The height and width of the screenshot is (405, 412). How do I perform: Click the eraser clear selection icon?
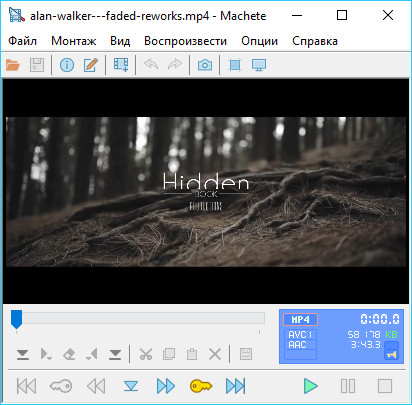tap(69, 354)
